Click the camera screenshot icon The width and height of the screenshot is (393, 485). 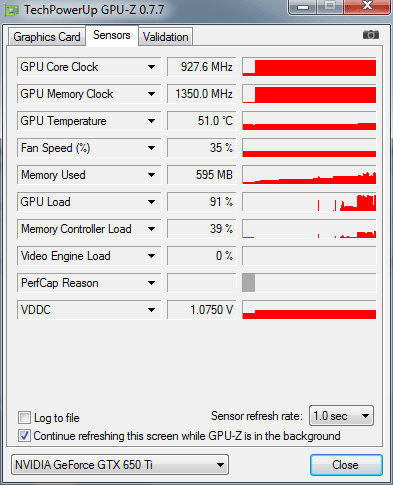371,35
